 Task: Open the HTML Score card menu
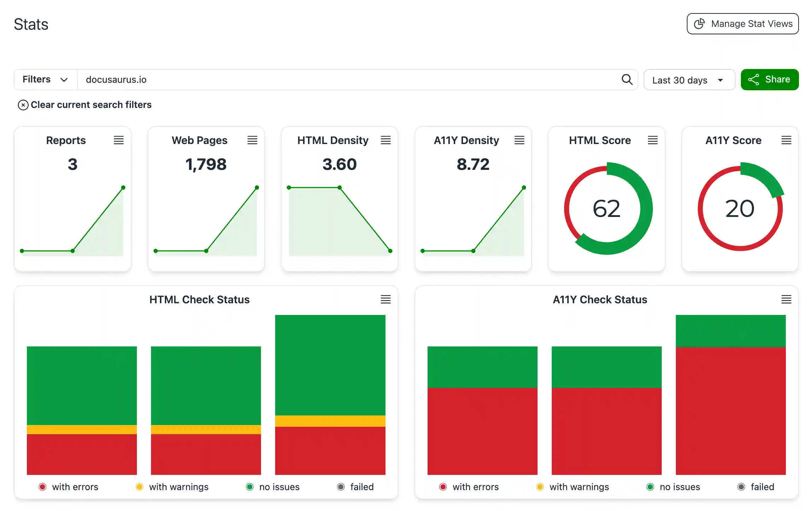653,140
